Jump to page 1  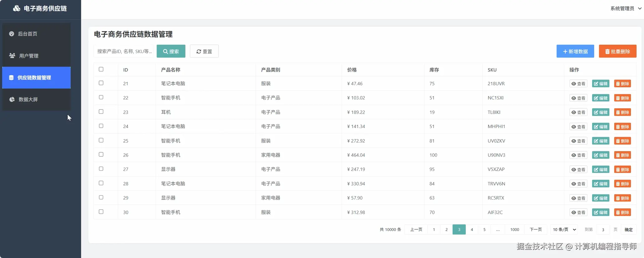pos(434,229)
